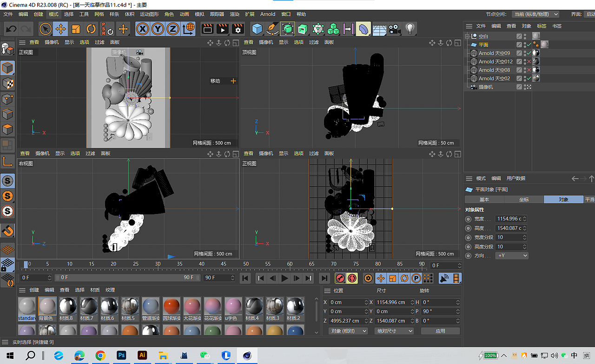This screenshot has width=595, height=364.
Task: Open the 节点空间 combo box top right
Action: point(535,14)
